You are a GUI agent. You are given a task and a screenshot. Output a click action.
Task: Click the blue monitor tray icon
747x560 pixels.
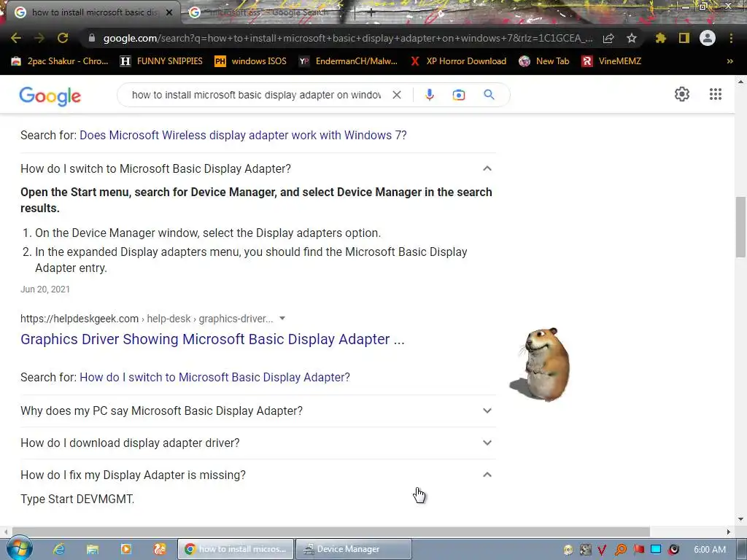pyautogui.click(x=656, y=550)
